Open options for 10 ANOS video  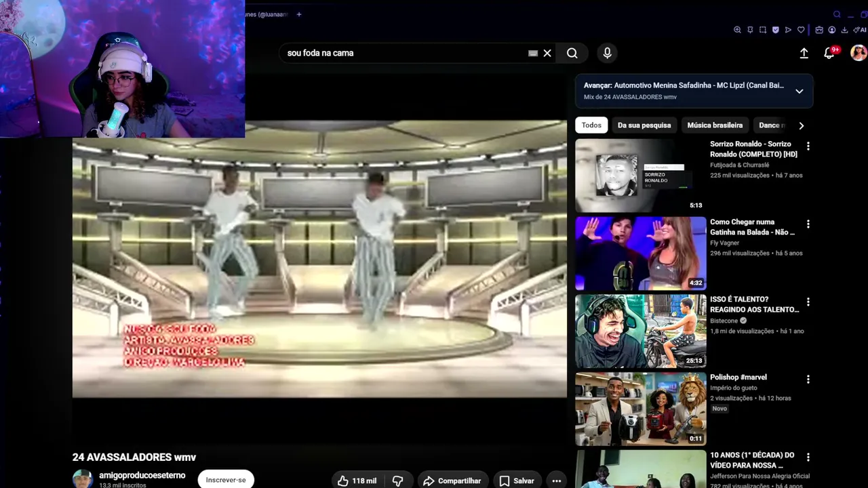(808, 457)
